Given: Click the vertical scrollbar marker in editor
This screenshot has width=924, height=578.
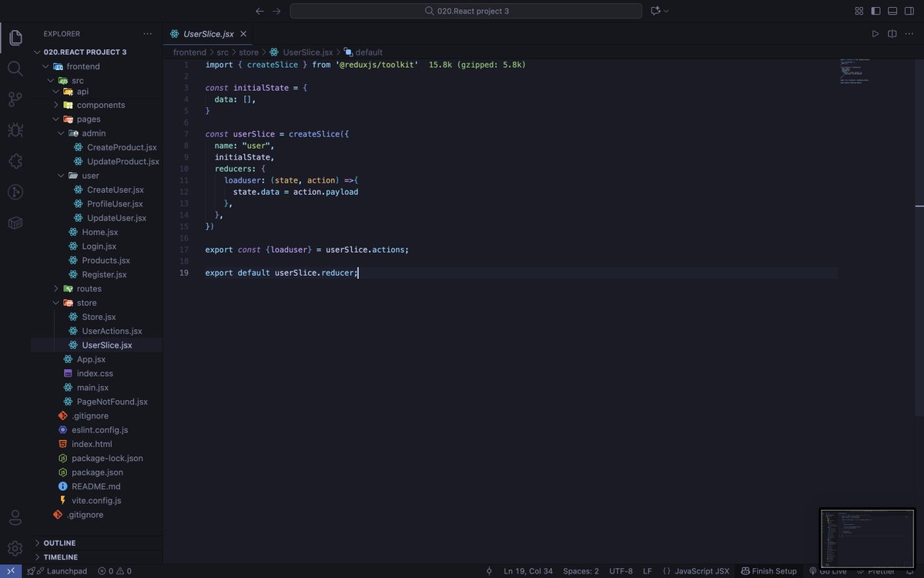Looking at the screenshot, I should coord(919,206).
